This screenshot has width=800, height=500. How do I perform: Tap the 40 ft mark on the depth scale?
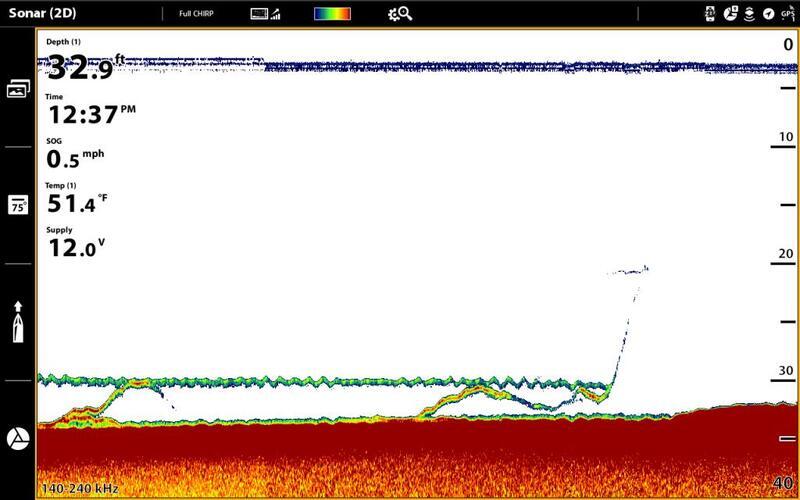pos(784,483)
